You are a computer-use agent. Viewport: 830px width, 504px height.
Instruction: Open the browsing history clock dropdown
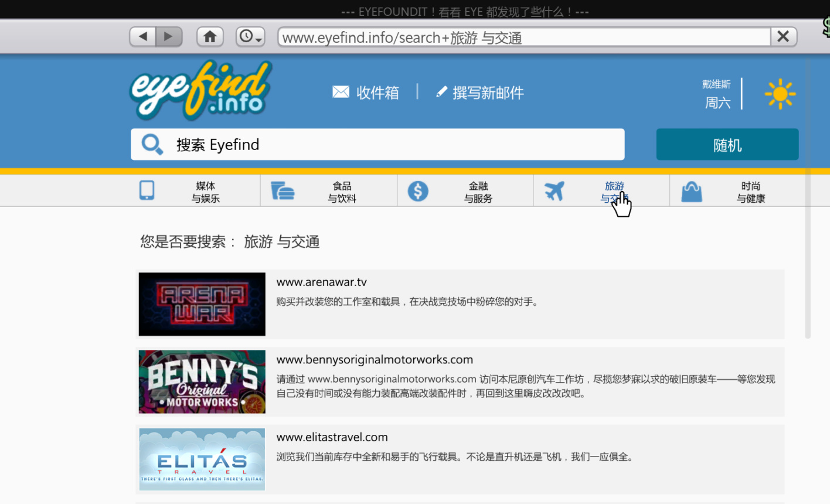[x=250, y=36]
